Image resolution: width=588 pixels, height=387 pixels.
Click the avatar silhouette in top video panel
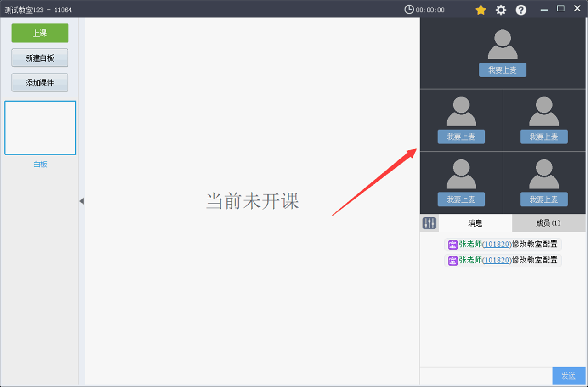pos(503,44)
